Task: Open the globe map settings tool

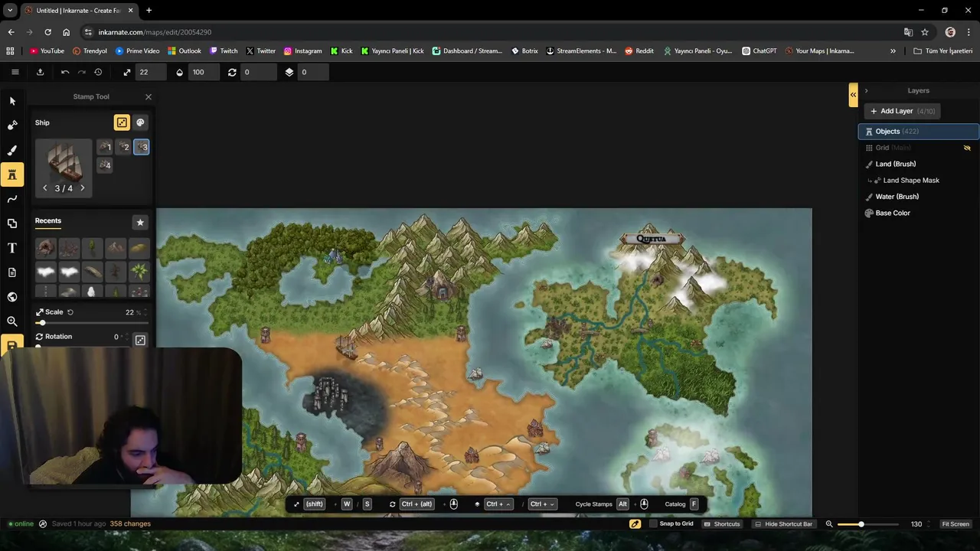Action: tap(12, 297)
